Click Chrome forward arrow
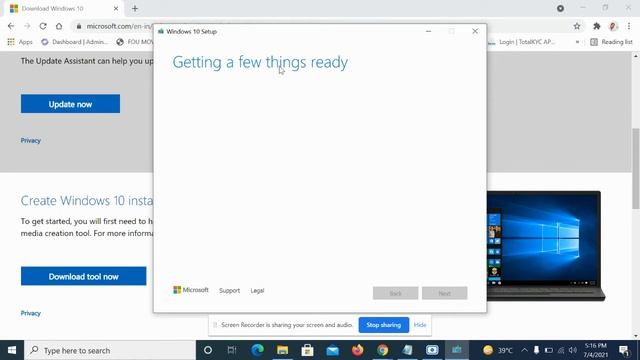This screenshot has height=360, width=640. pyautogui.click(x=27, y=26)
